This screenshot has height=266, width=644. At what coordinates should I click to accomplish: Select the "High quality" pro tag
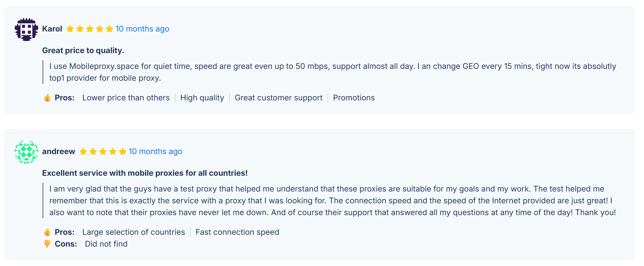pos(202,98)
